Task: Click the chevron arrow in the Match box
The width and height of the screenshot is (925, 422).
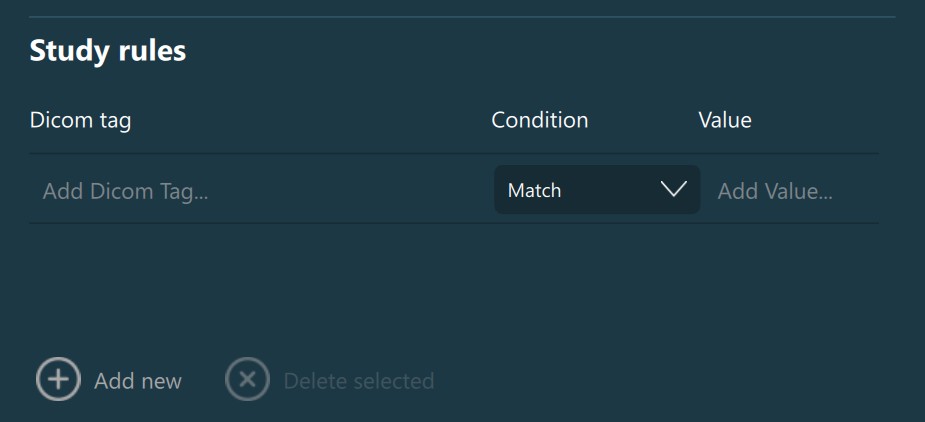Action: (x=674, y=189)
